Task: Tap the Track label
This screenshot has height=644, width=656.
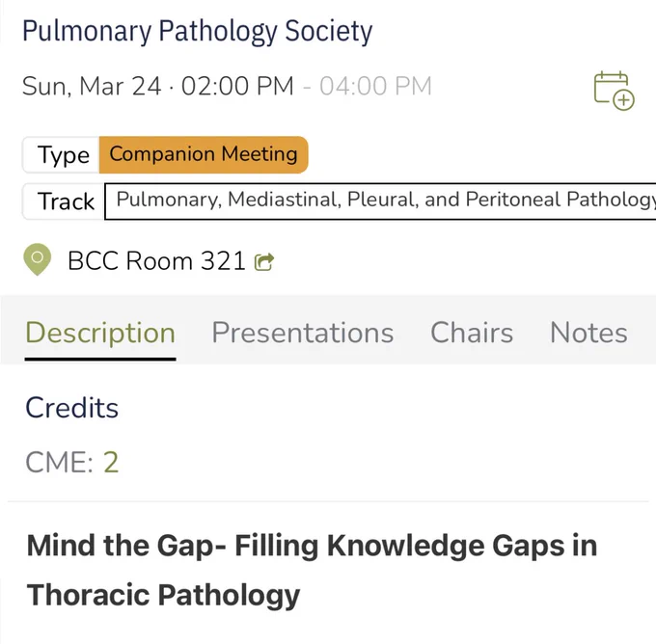Action: tap(66, 201)
